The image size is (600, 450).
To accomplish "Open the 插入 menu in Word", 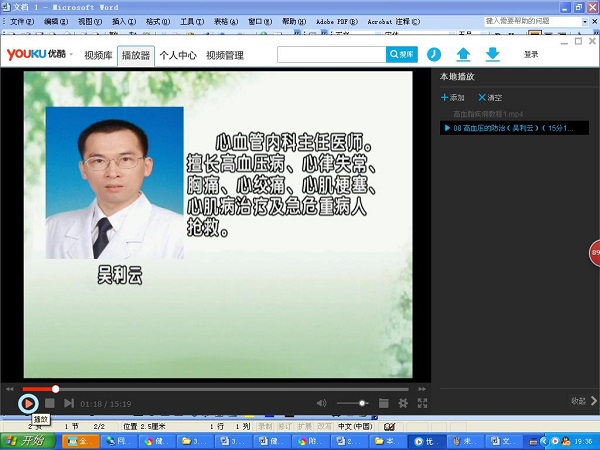I will 124,21.
